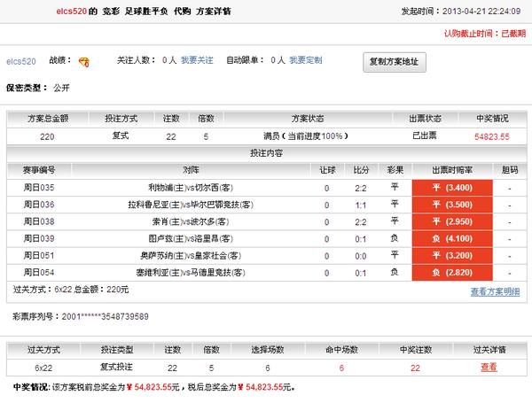The image size is (532, 403).
Task: Click the 投注内容 section header
Action: pos(265,153)
